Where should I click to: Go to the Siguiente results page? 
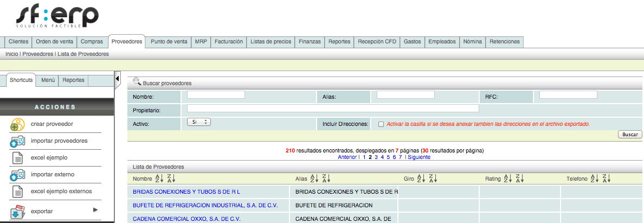tap(419, 157)
